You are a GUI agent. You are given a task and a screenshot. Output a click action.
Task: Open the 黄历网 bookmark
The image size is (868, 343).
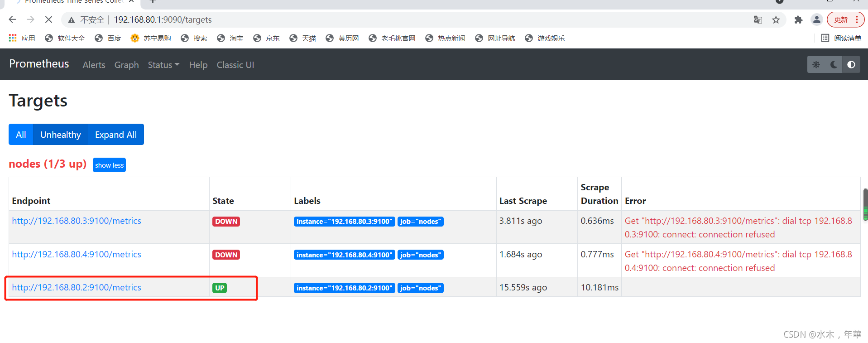point(342,38)
